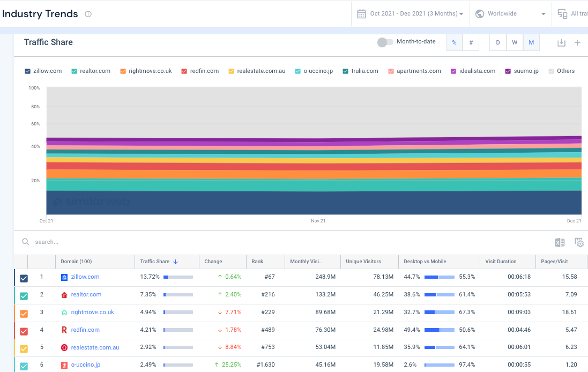Open the calendar date range icon
The image size is (588, 372).
pyautogui.click(x=361, y=14)
